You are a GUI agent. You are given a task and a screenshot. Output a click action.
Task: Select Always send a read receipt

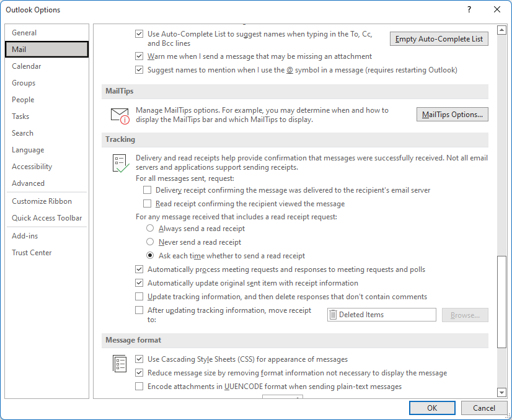coord(150,228)
